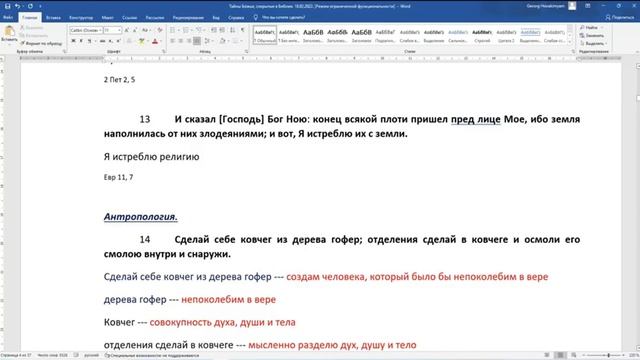Open the Find (Найти) dropdown
The height and width of the screenshot is (360, 640).
coord(602,27)
